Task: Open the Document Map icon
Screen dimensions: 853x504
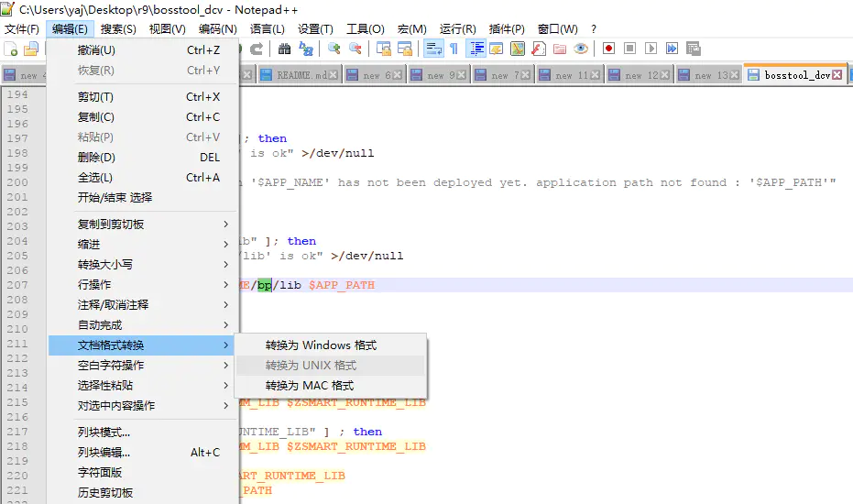Action: pos(518,49)
